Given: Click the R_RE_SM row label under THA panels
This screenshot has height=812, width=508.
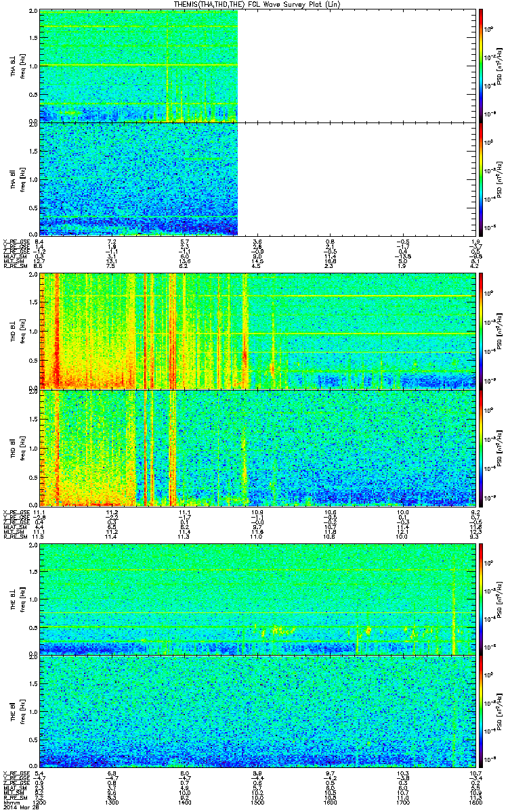Looking at the screenshot, I should [14, 267].
